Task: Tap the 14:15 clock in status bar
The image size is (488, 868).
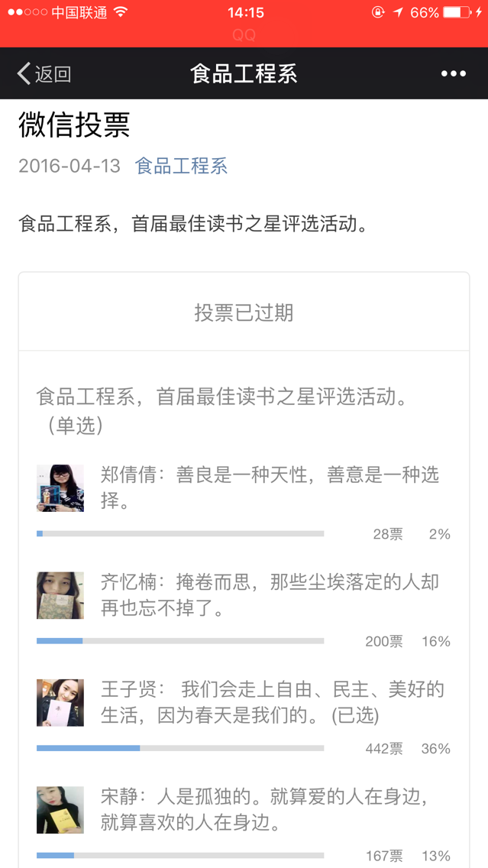Action: (x=245, y=12)
